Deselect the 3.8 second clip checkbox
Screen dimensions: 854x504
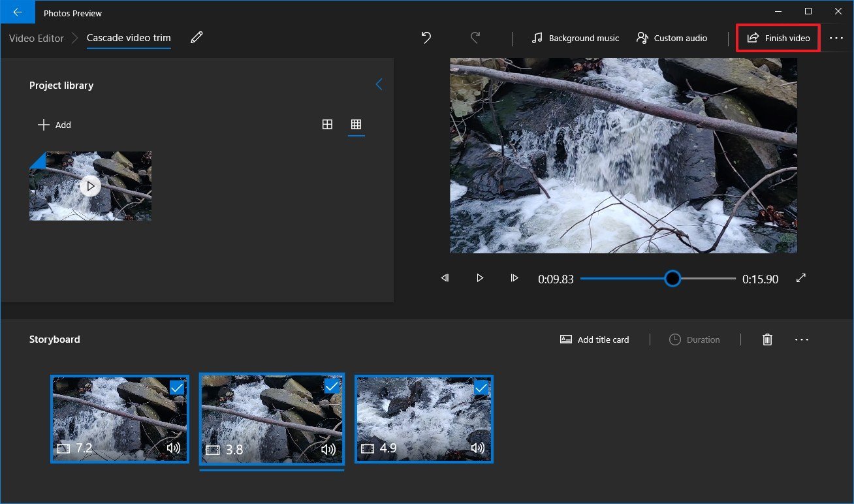pyautogui.click(x=332, y=386)
